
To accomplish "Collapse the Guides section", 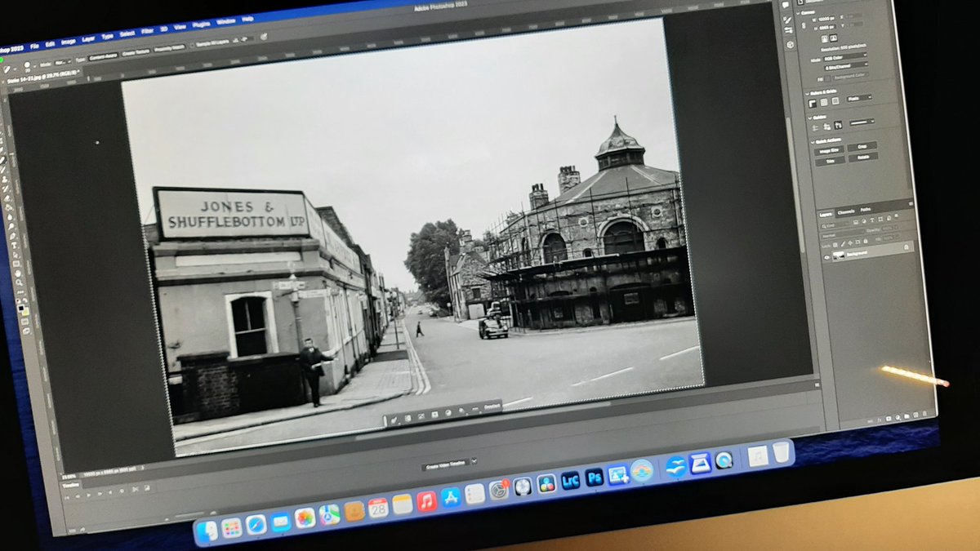I will (x=810, y=118).
